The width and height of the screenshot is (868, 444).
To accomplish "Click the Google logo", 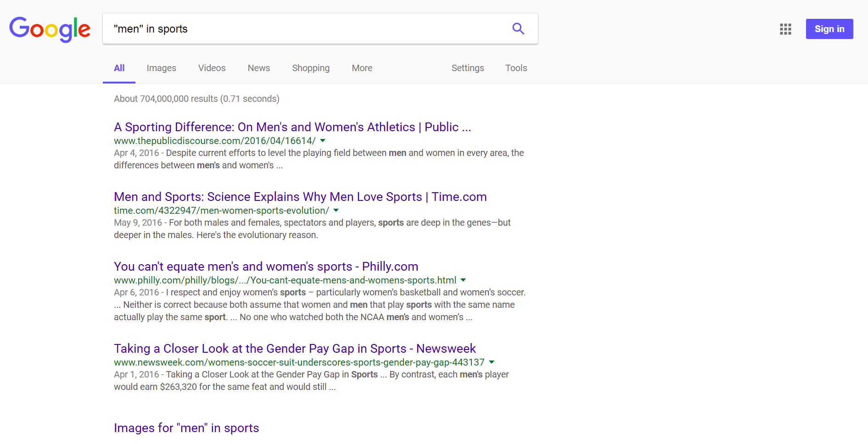I will [x=50, y=29].
